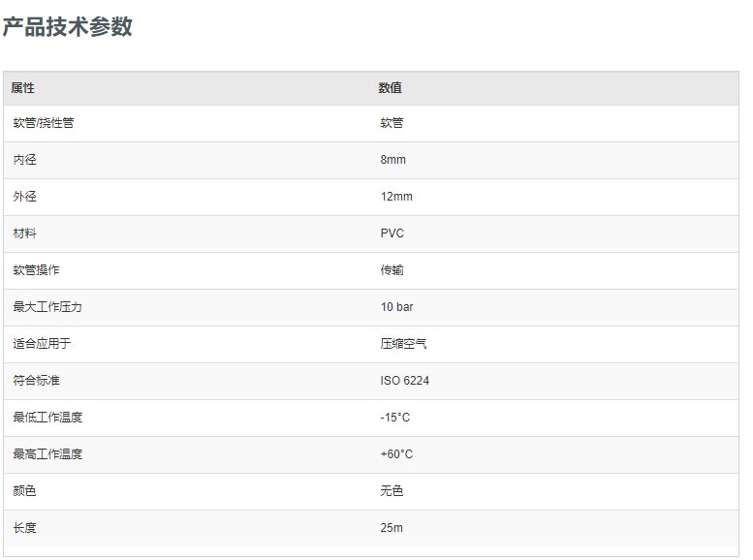Click the 软管操作 attribute label
753x560 pixels.
tap(36, 270)
